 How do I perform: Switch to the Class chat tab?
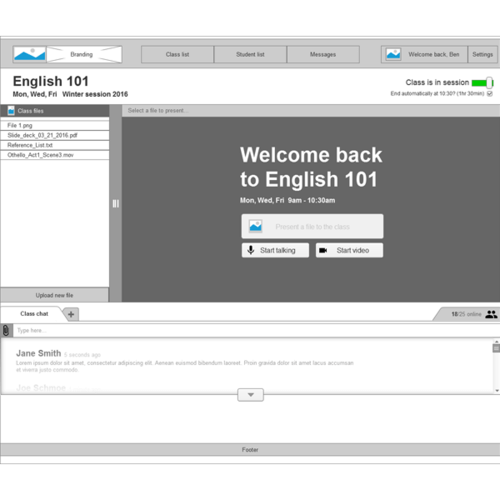point(34,314)
